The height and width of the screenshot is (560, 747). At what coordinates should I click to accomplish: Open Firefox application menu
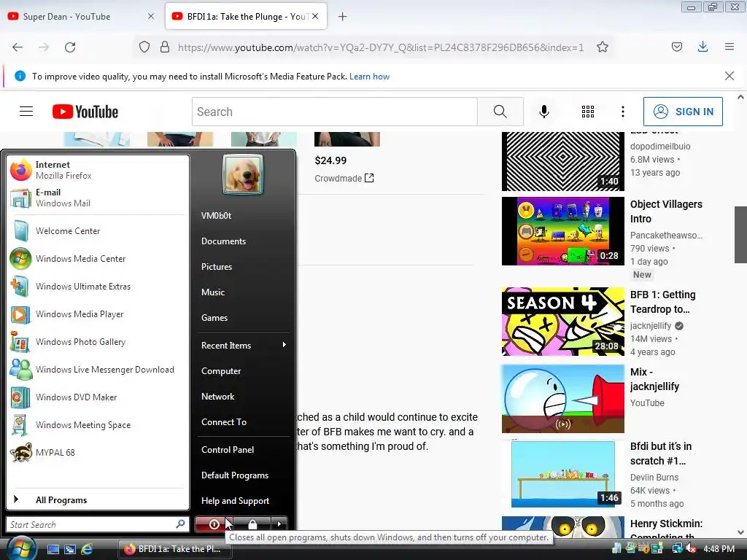point(729,47)
